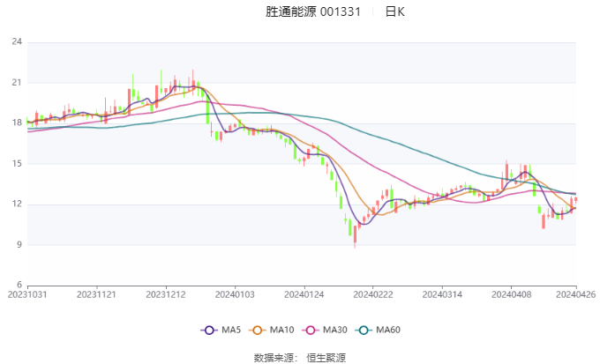Viewport: 600px width, 364px height.
Task: Click the chart title 胜通能源 001331
Action: [x=313, y=11]
